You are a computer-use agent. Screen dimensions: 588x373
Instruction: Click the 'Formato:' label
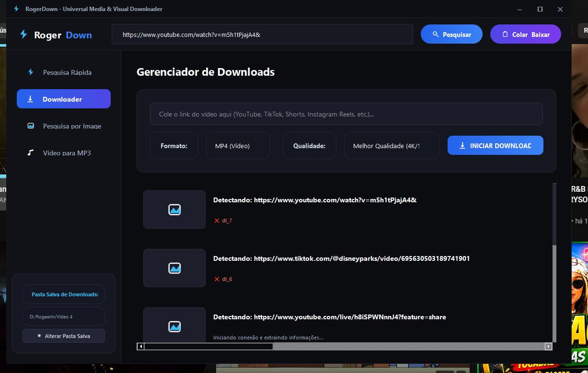pyautogui.click(x=174, y=146)
